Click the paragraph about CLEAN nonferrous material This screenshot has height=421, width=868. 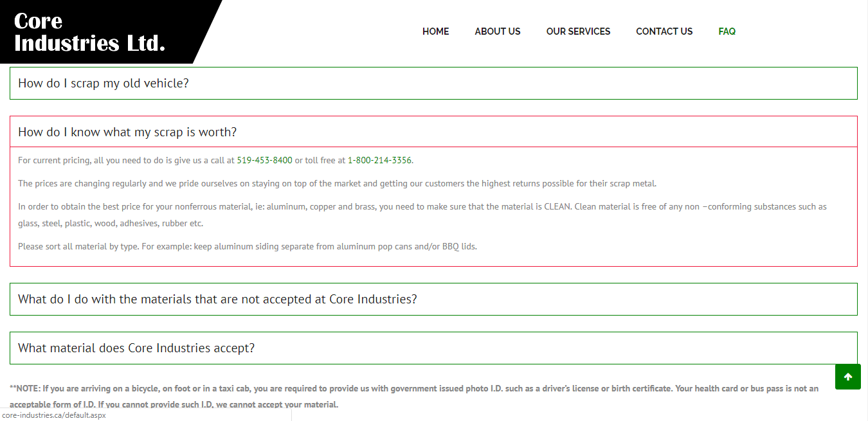(422, 215)
